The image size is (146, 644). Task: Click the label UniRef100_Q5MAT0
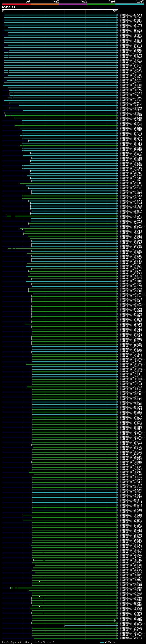131,397
